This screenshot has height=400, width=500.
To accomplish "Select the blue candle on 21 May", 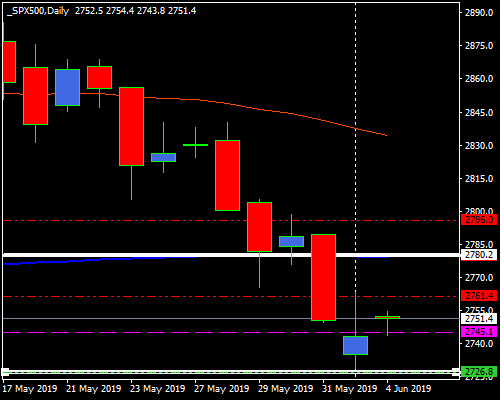I will click(x=67, y=88).
